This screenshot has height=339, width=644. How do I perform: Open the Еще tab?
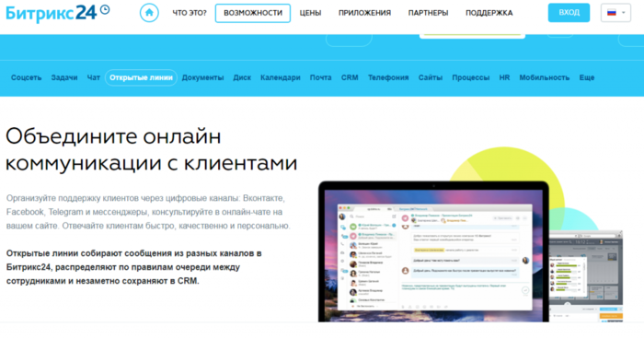coord(587,77)
